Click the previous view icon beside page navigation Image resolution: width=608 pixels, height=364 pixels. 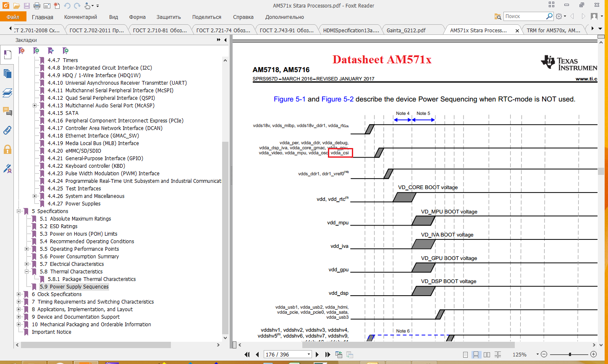[338, 354]
